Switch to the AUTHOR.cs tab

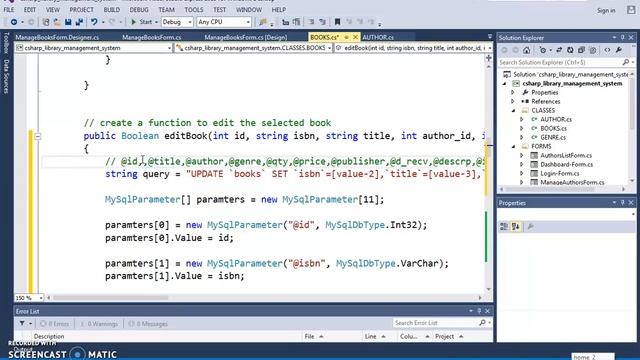point(378,37)
